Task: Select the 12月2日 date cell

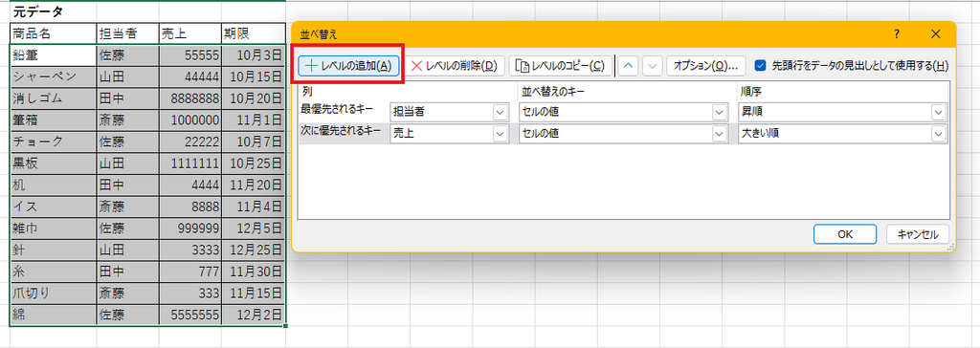Action: point(254,315)
